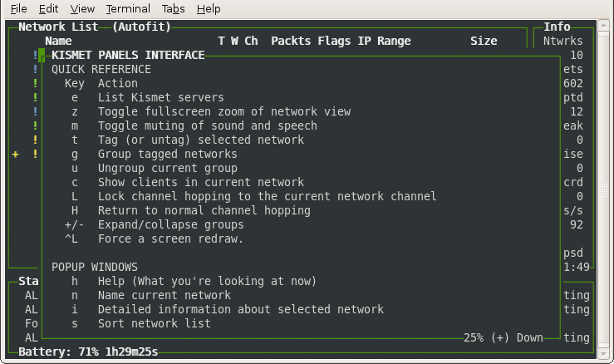Click the 'Ntwrks' label in Info panel

pos(562,42)
